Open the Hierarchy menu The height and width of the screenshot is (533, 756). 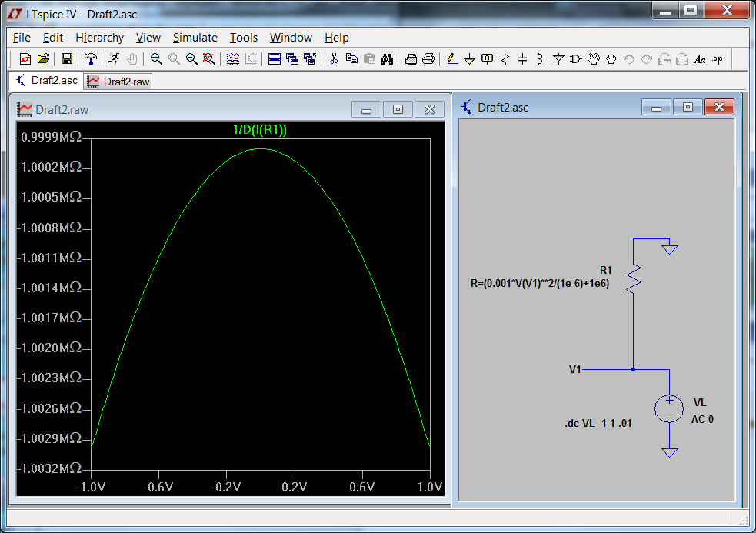(x=100, y=38)
